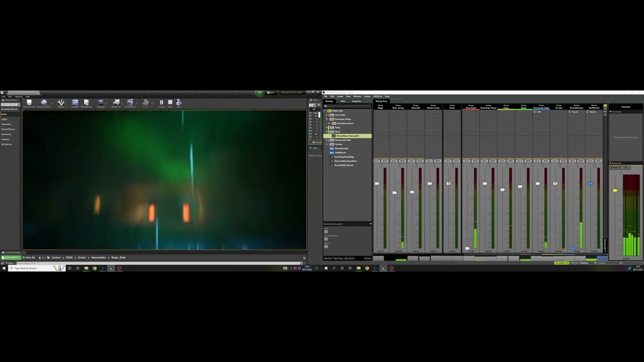Open the FMOD Create menu
644x362 pixels.
click(x=340, y=96)
